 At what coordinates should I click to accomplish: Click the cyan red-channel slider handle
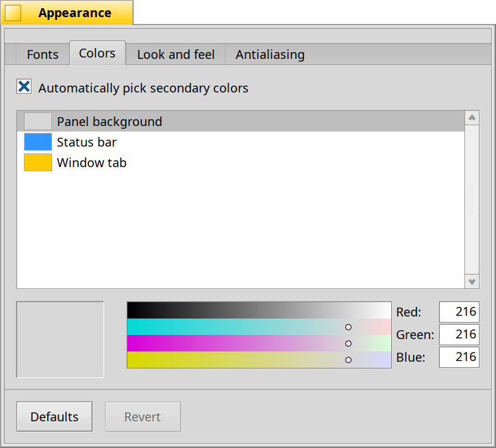pyautogui.click(x=348, y=327)
